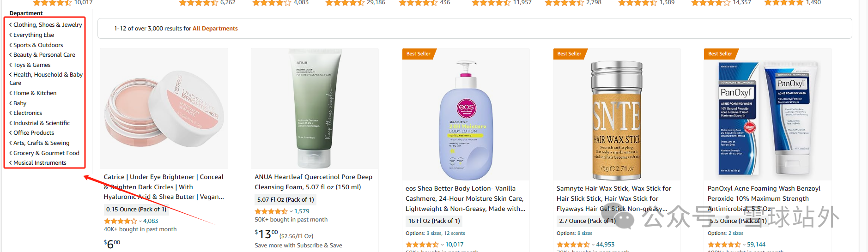Click Best Seller badge above Samnyte wax stick
Screen dimensions: 868x252
569,54
